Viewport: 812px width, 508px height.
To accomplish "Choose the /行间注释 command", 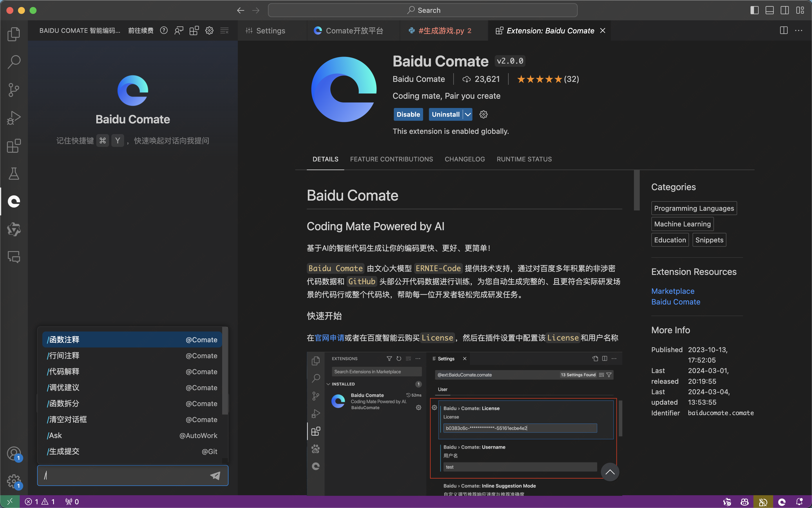I will click(132, 356).
